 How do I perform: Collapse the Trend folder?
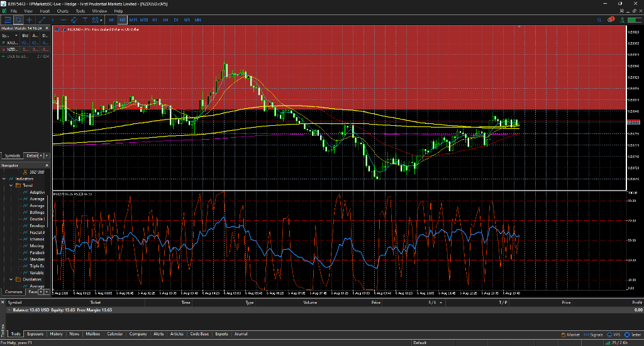[11, 186]
